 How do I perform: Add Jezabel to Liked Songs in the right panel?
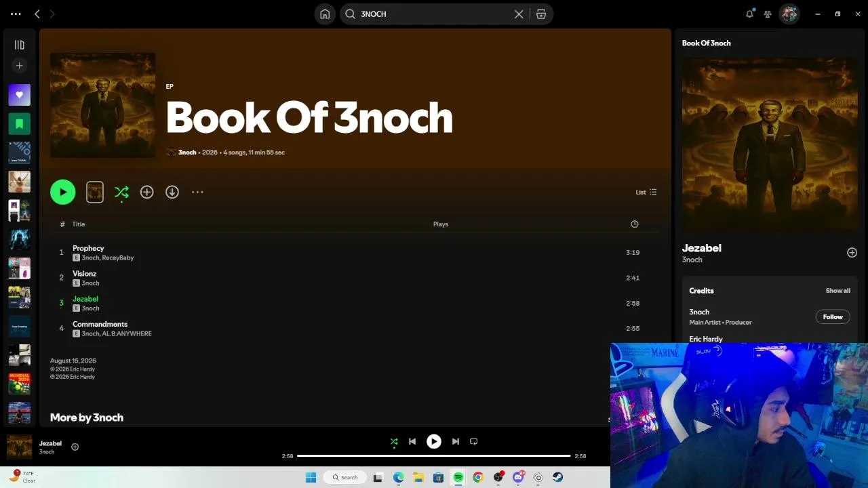coord(852,253)
